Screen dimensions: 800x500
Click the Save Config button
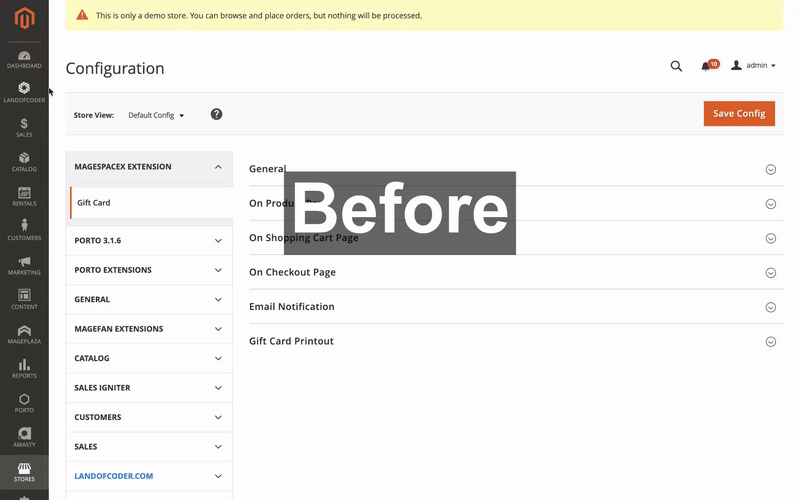coord(739,113)
